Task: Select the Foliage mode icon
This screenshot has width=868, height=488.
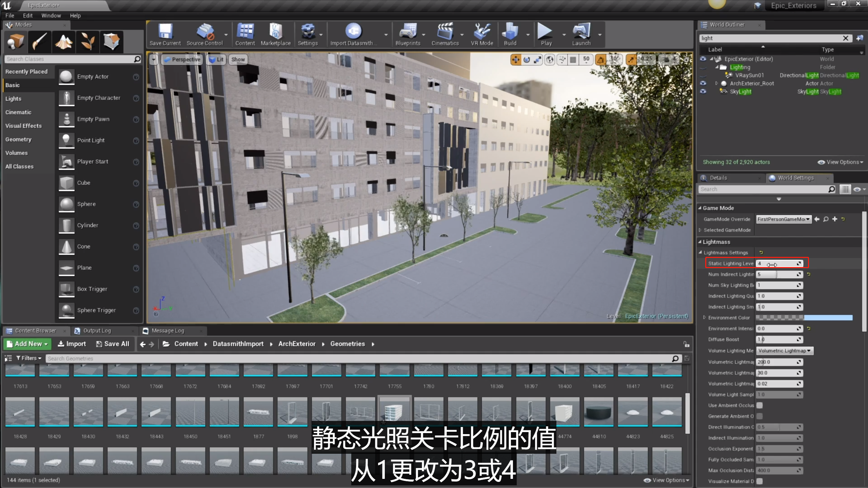Action: (x=87, y=42)
